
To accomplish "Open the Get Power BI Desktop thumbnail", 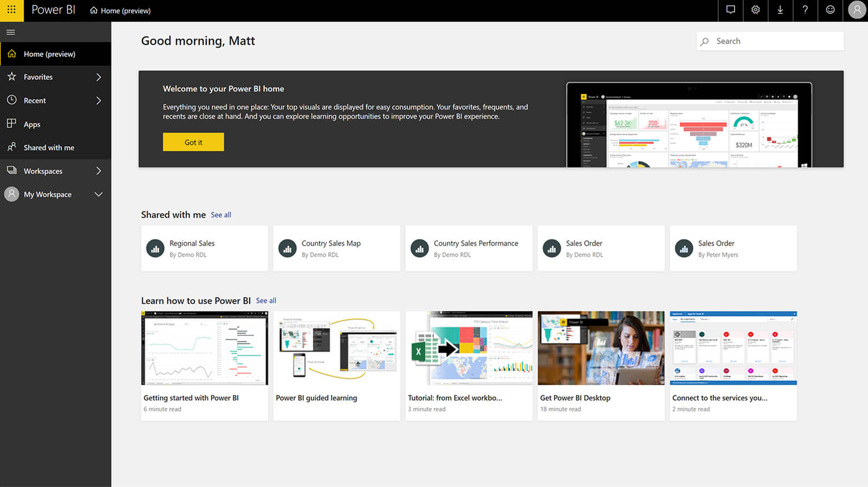I will [x=601, y=348].
